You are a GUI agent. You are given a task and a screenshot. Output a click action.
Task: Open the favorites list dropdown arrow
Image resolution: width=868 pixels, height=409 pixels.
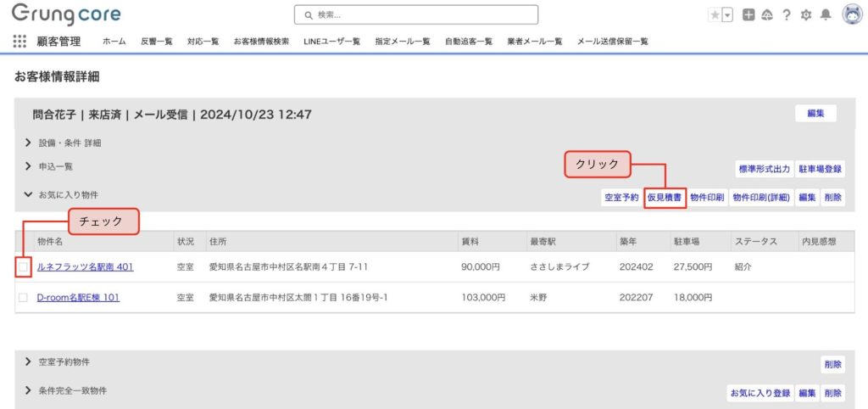(x=727, y=15)
